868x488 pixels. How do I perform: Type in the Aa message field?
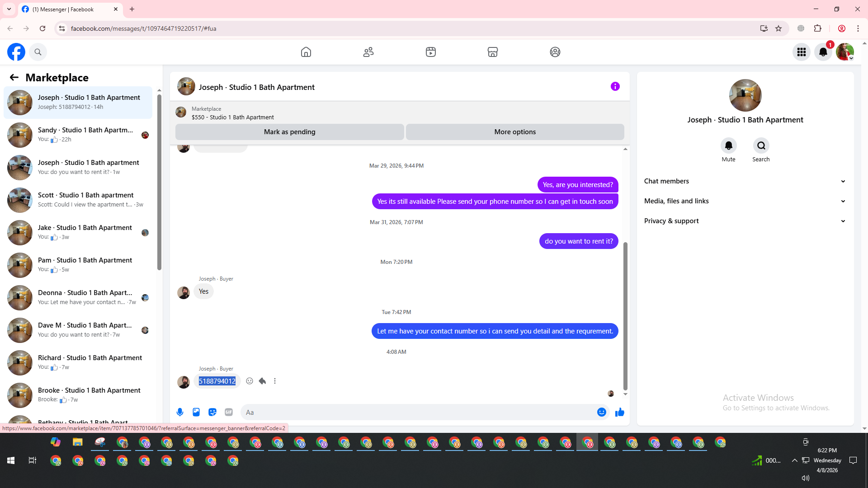416,412
